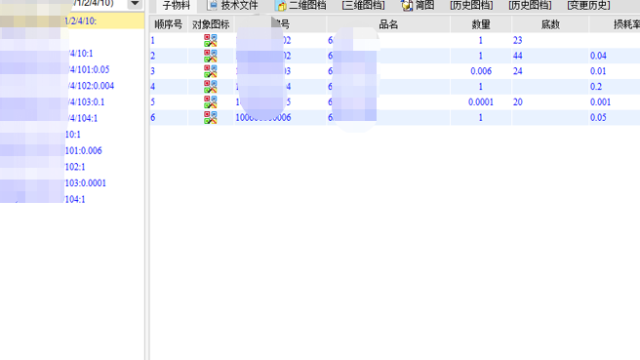
Task: Click sequence number 1 cell
Action: 169,40
